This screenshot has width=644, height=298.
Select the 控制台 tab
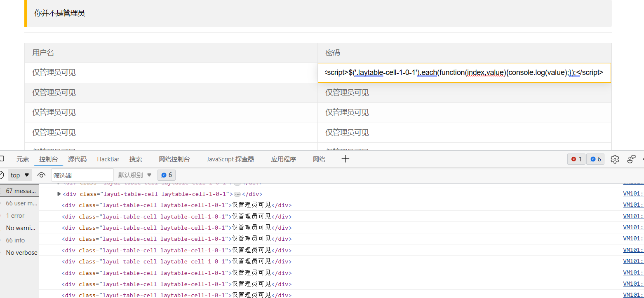click(49, 159)
